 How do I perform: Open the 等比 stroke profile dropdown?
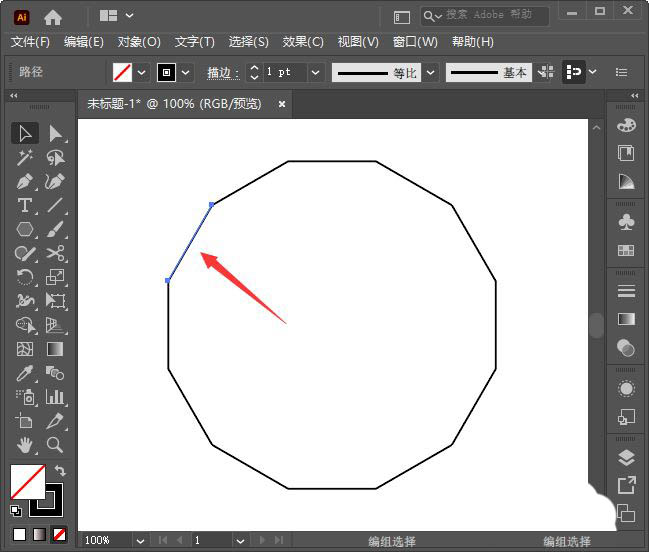431,73
